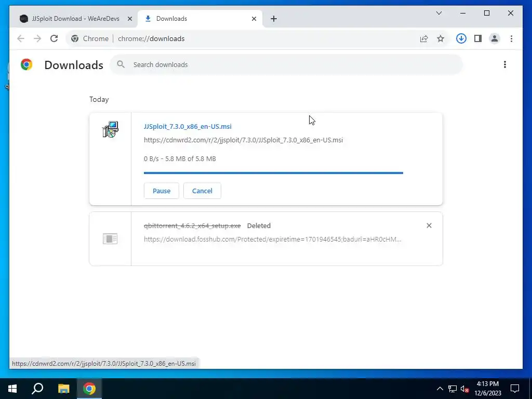The width and height of the screenshot is (532, 399).
Task: Click the Downloads page heading
Action: pyautogui.click(x=74, y=65)
